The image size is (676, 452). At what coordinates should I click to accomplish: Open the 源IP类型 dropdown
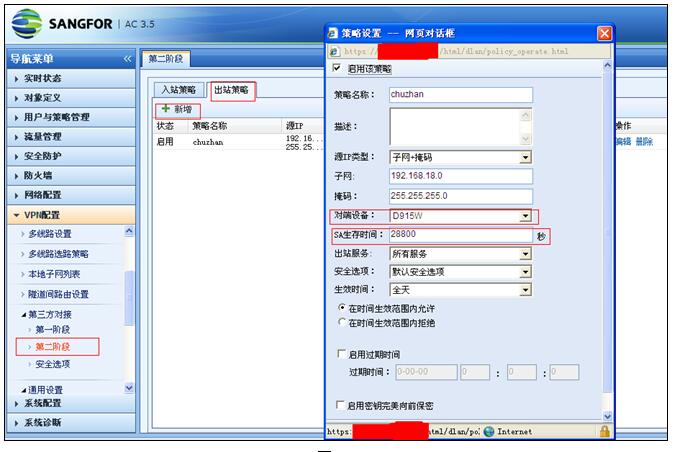click(524, 157)
